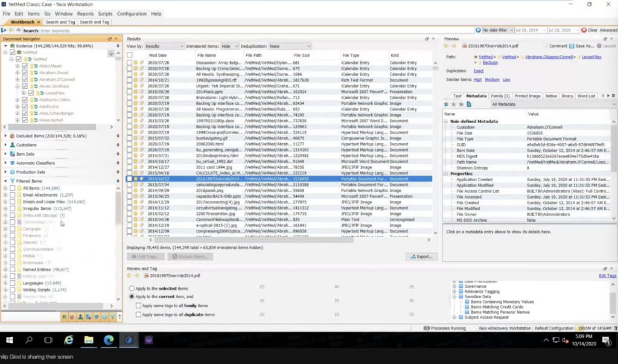Check the Named Entities filter checkbox

tap(13, 269)
